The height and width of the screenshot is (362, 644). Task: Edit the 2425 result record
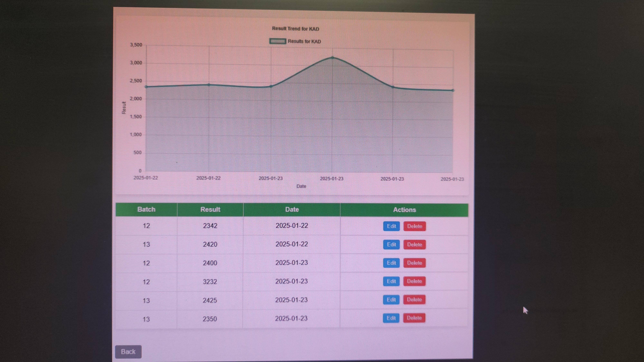tap(391, 300)
